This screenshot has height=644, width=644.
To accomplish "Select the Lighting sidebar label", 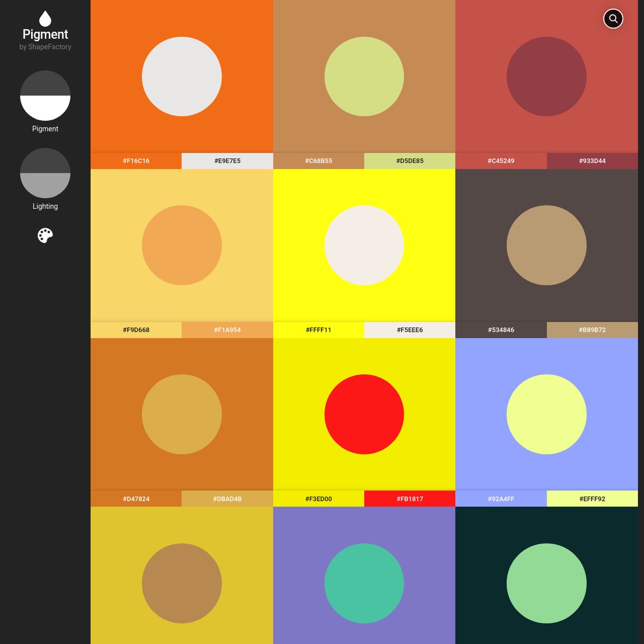I will click(x=45, y=206).
